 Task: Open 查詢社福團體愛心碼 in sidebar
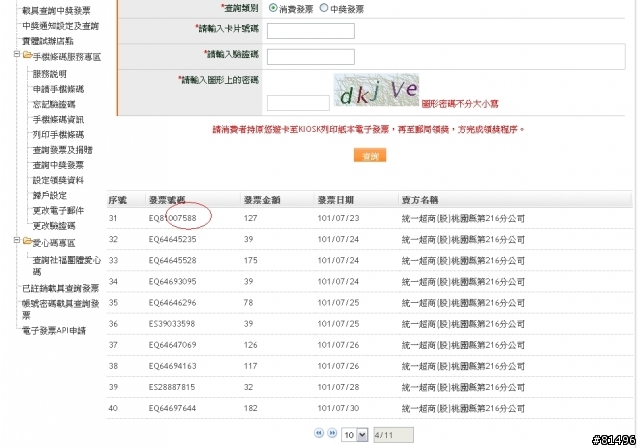67,265
